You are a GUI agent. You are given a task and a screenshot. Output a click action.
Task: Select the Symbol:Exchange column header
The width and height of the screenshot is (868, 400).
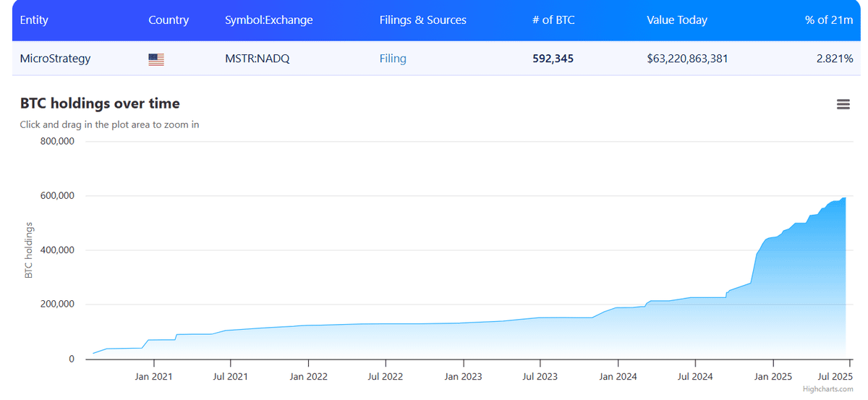[x=269, y=20]
